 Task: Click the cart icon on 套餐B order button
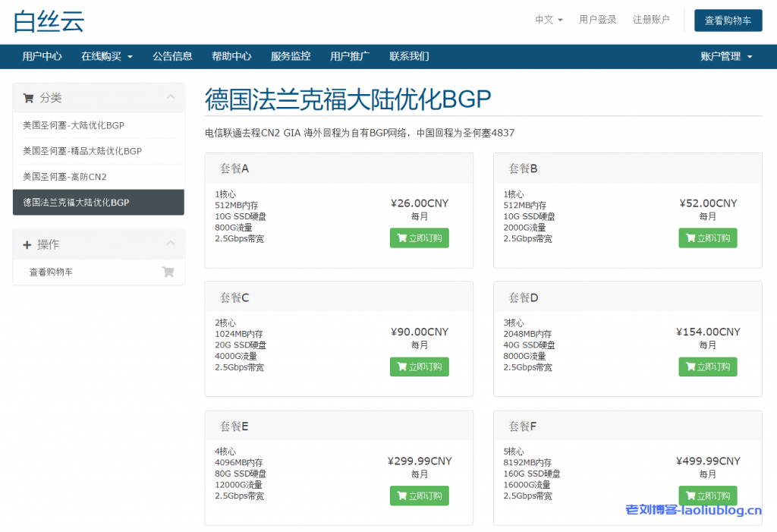pos(691,238)
